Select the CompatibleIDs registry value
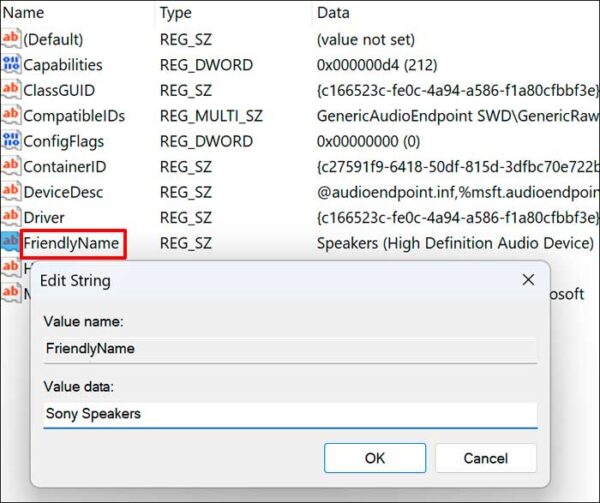The height and width of the screenshot is (503, 600). 74,116
